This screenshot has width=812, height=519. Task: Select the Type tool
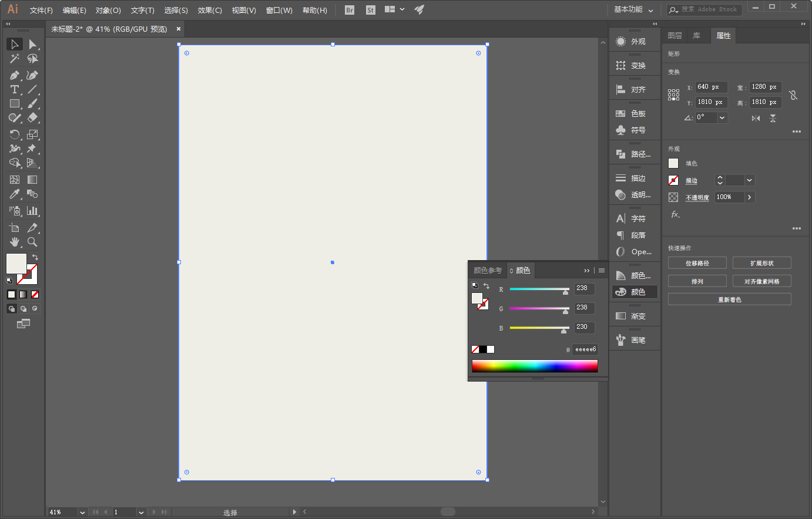[15, 89]
